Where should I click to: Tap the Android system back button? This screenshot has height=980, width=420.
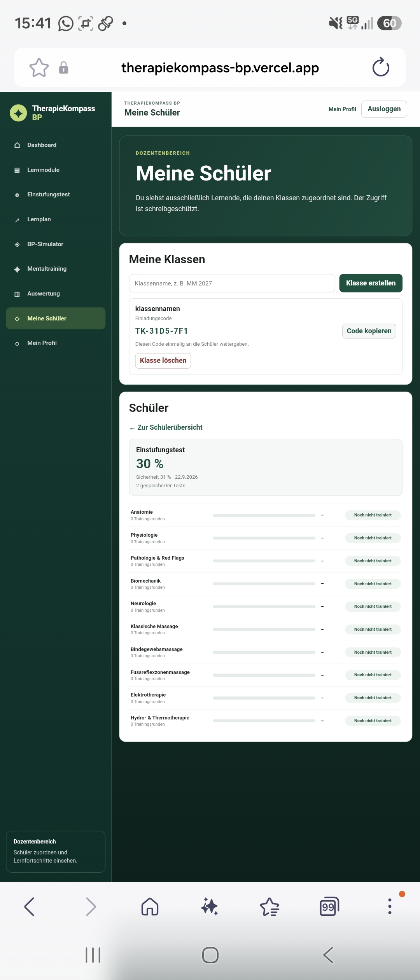(328, 955)
